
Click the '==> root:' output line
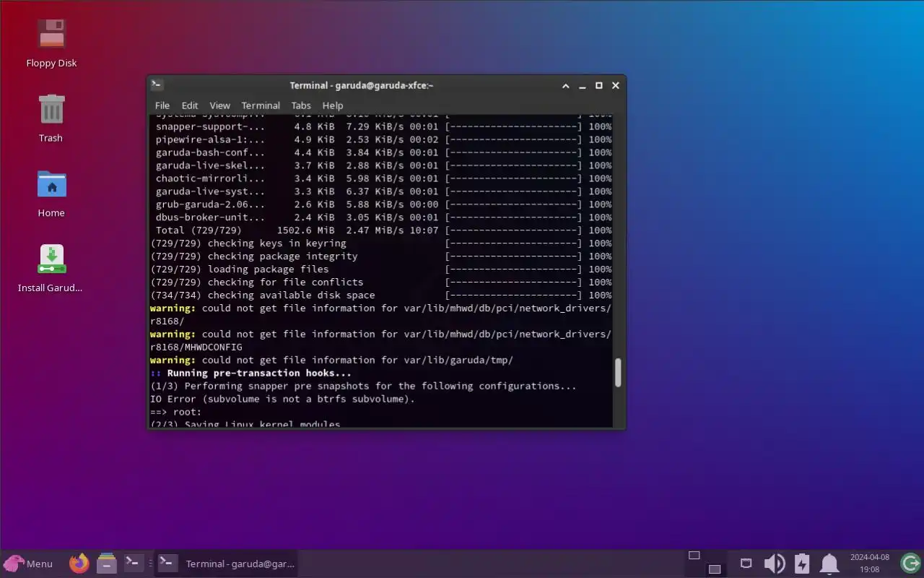(x=175, y=413)
